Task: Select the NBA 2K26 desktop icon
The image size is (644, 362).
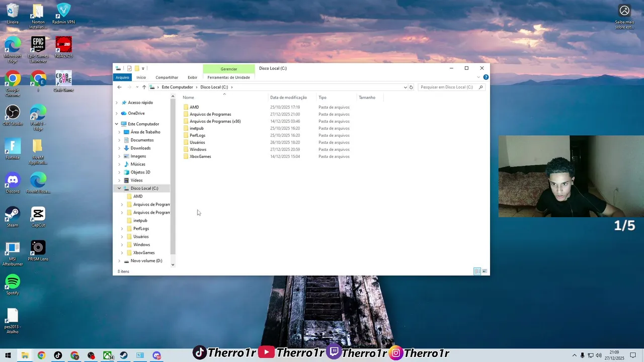Action: pos(63,47)
